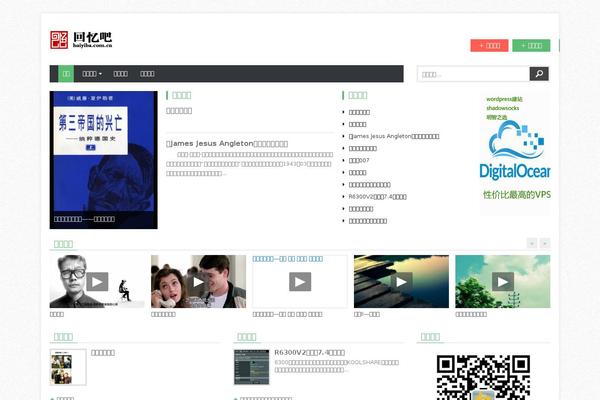The image size is (600, 400).
Task: Open the James Jesus Angleton article heading
Action: pos(227,144)
